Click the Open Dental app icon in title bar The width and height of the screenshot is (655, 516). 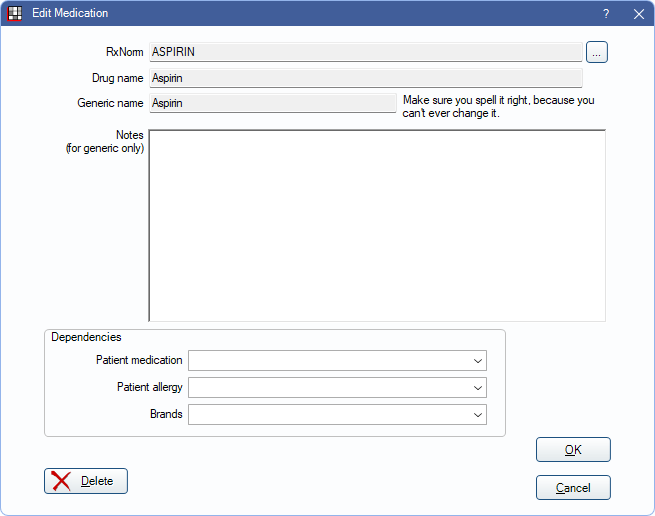coord(15,13)
